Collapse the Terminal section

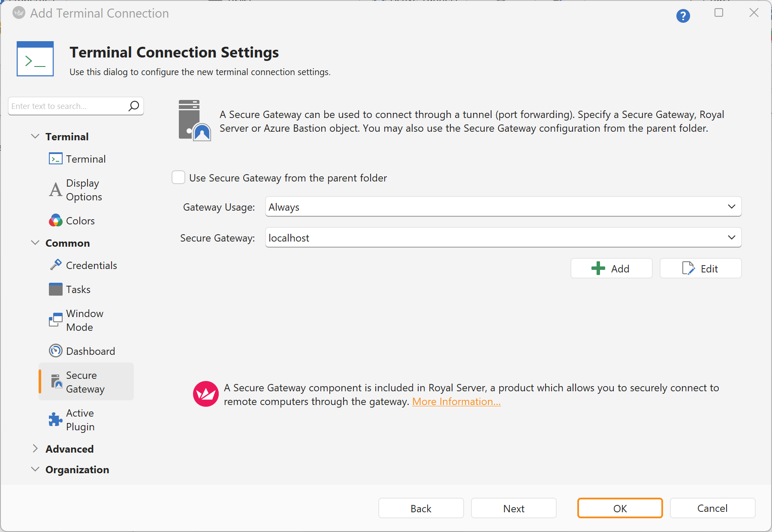point(35,136)
